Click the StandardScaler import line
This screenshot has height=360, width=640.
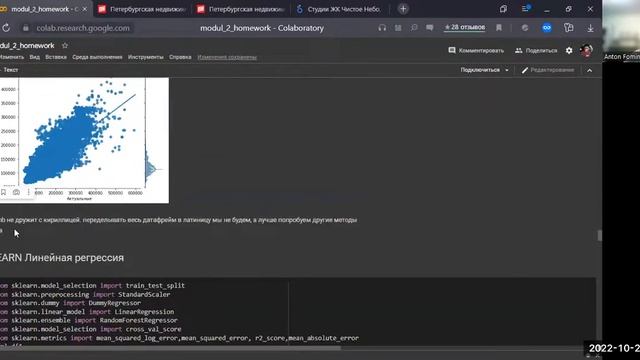pos(85,294)
